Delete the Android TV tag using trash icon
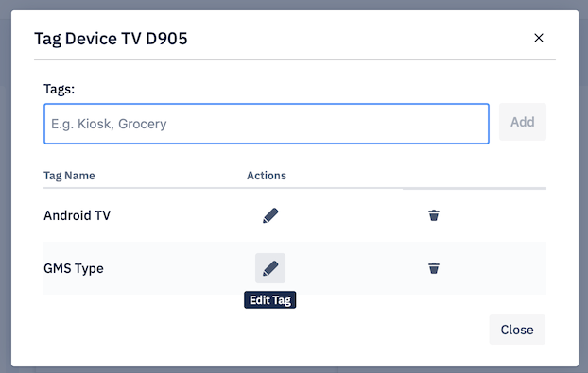Viewport: 588px width, 373px height. (434, 215)
